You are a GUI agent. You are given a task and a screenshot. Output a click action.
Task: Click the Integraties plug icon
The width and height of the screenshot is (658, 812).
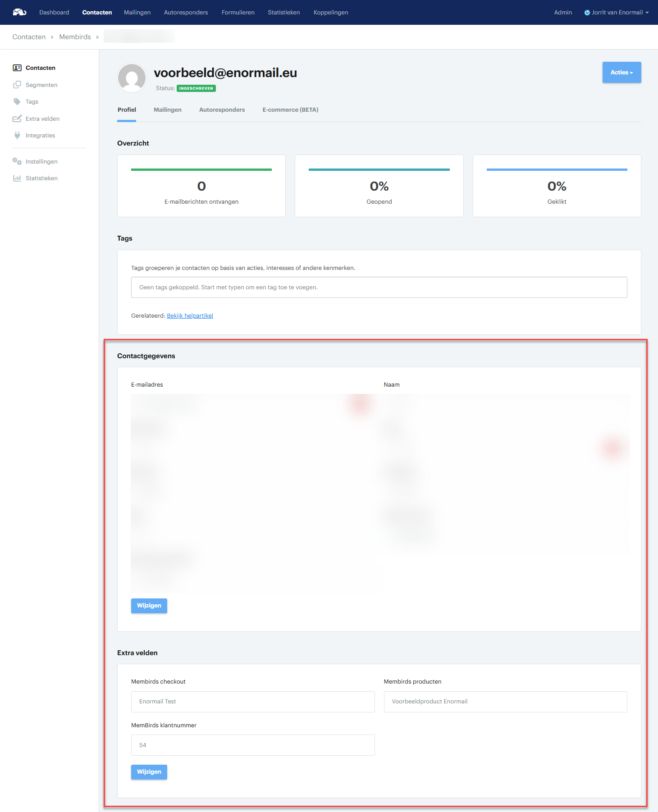click(17, 135)
